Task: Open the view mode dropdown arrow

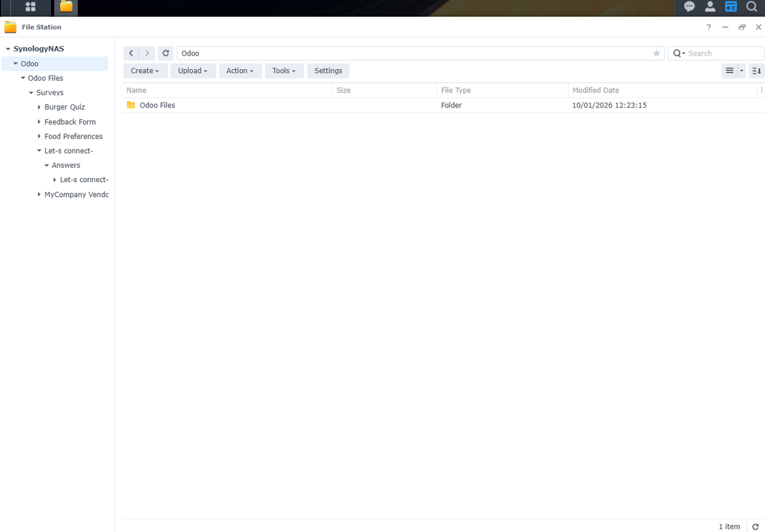Action: pos(741,70)
